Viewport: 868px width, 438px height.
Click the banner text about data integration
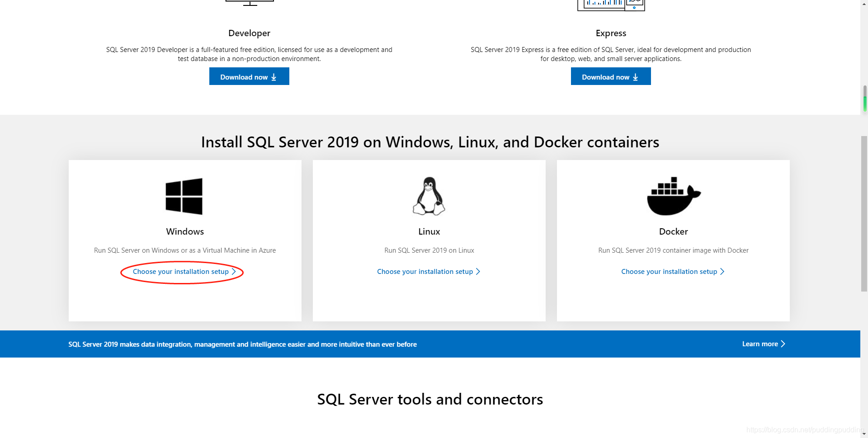click(242, 344)
